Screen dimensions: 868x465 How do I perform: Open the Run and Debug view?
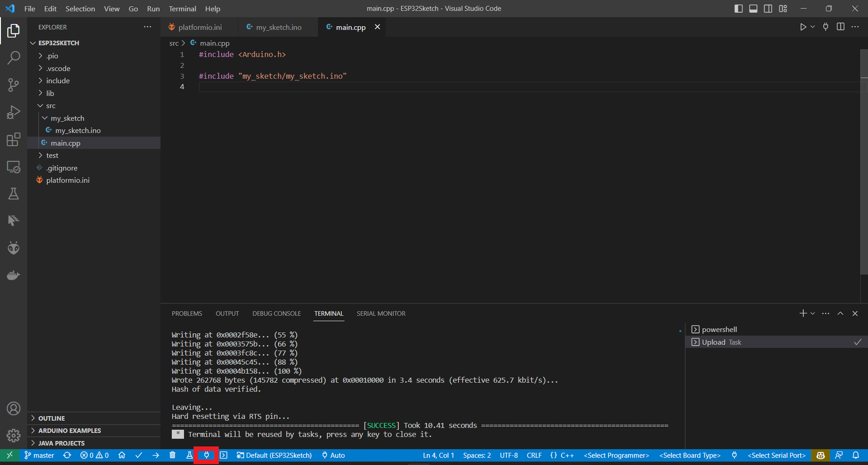tap(14, 112)
